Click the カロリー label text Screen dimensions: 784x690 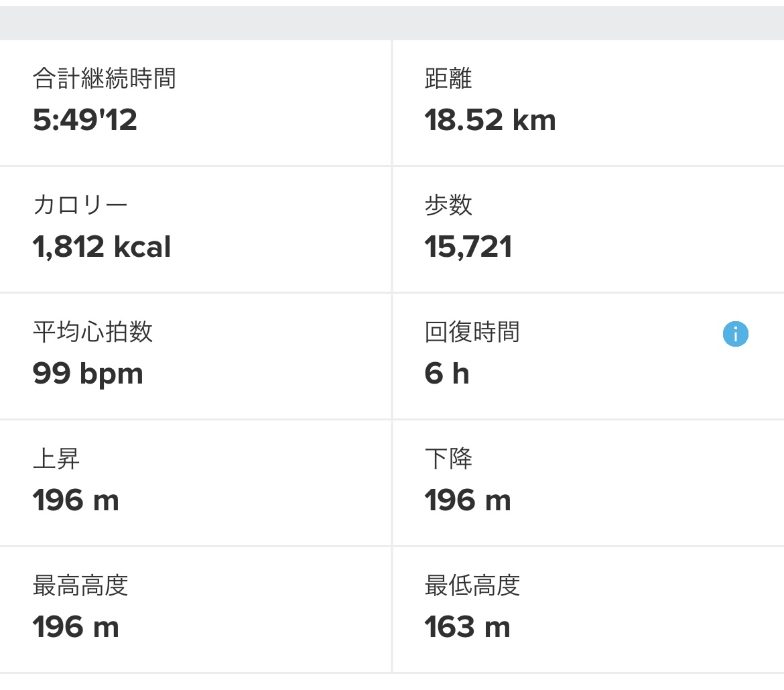pos(80,205)
